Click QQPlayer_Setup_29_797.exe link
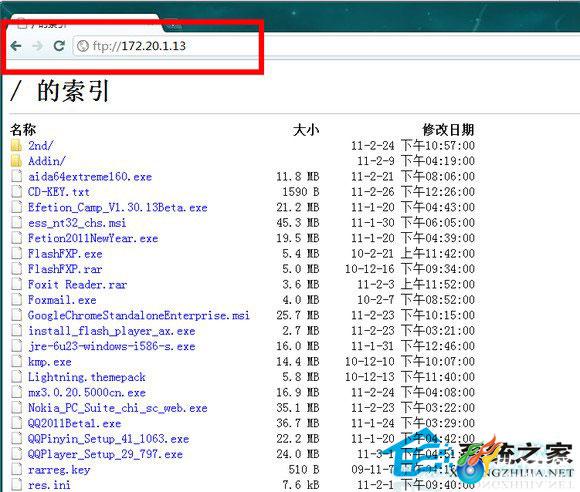 (x=105, y=454)
